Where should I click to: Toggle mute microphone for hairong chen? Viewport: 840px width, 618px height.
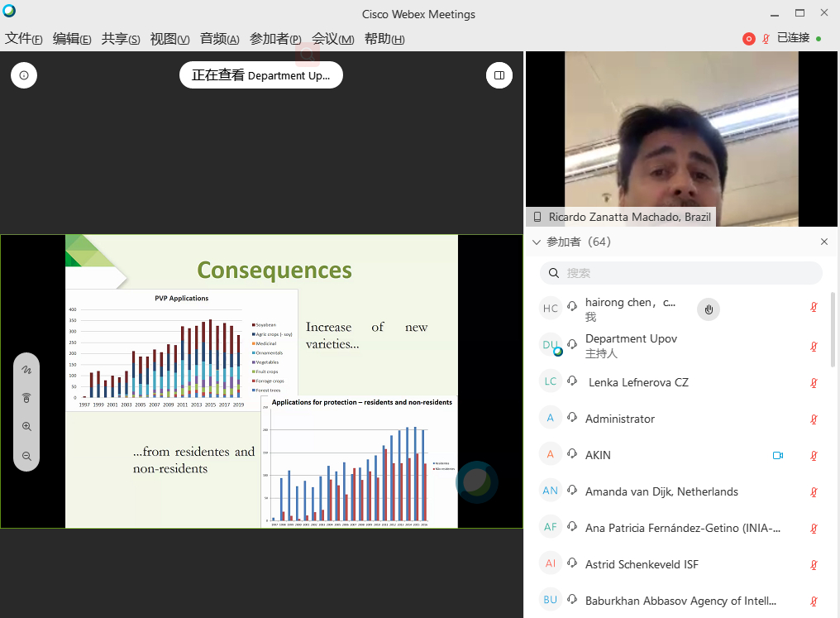click(x=814, y=307)
